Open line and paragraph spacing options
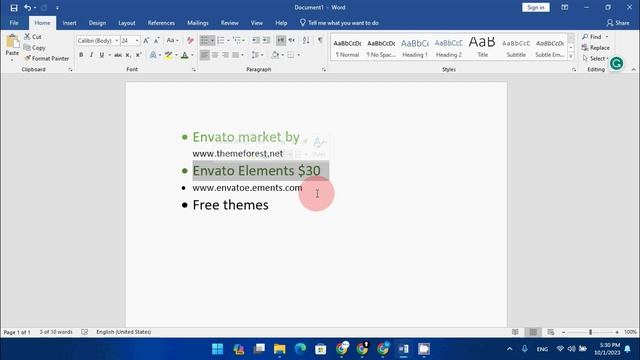 256,55
